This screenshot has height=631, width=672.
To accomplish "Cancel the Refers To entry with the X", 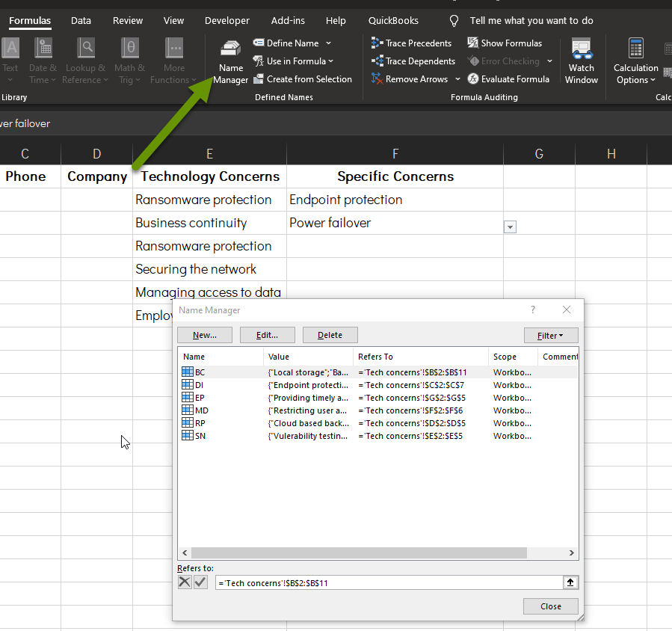I will (x=185, y=582).
